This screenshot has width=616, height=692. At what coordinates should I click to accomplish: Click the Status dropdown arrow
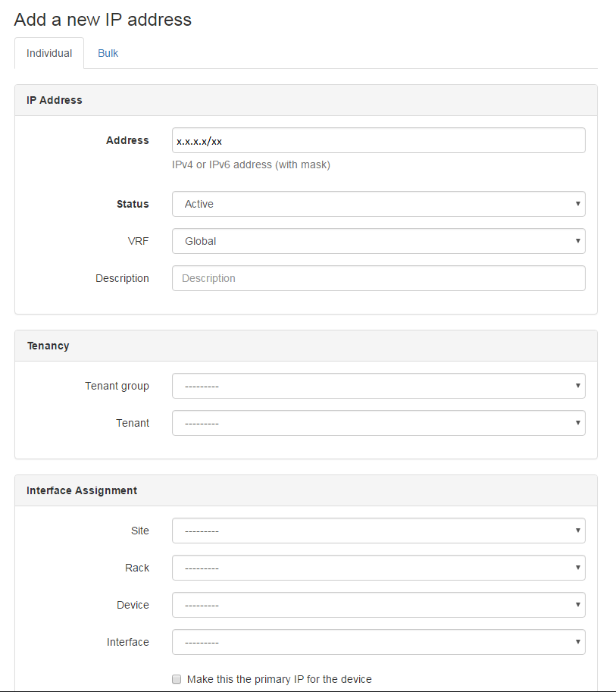click(x=577, y=204)
